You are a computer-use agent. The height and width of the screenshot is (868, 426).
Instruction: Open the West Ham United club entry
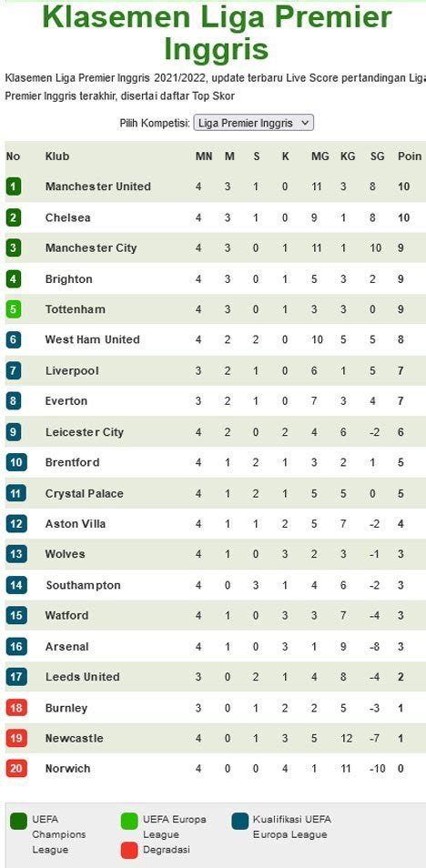93,339
